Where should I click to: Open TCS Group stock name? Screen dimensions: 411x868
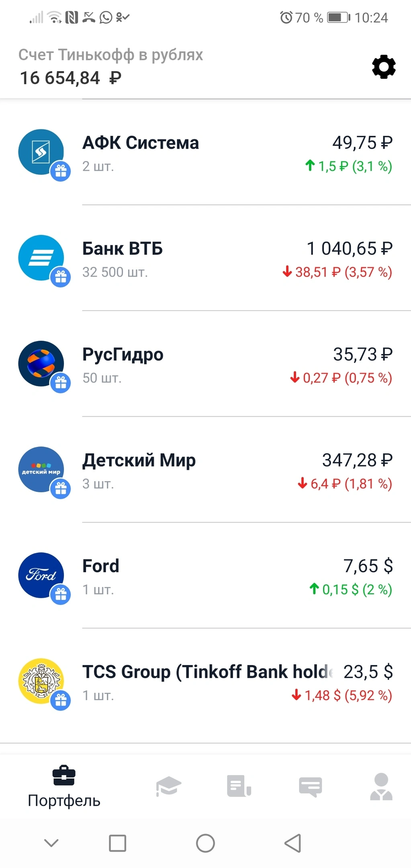click(208, 671)
